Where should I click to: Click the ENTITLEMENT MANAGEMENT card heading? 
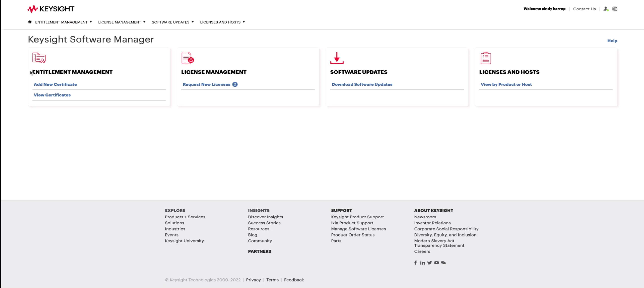click(x=72, y=72)
